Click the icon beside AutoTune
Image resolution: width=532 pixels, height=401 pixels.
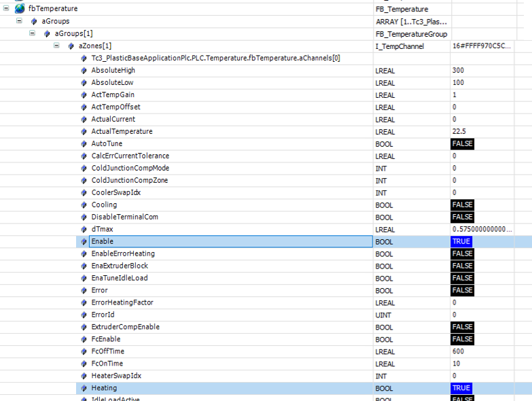click(x=84, y=144)
